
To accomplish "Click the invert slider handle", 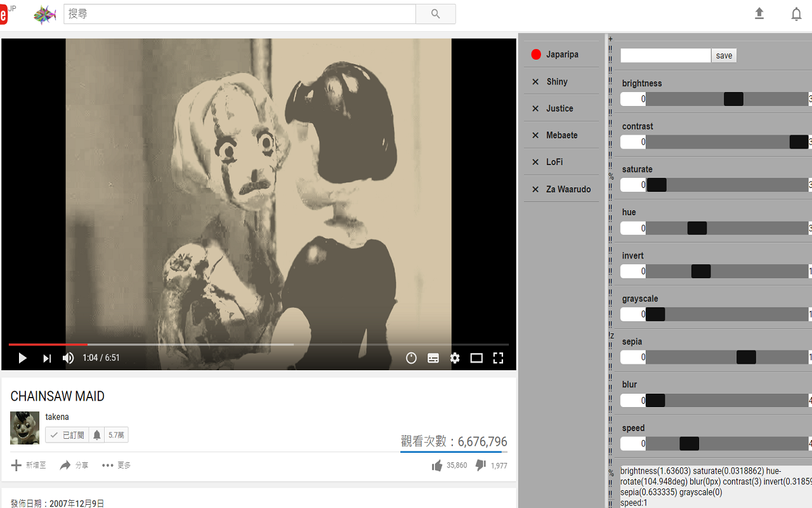I will (701, 271).
